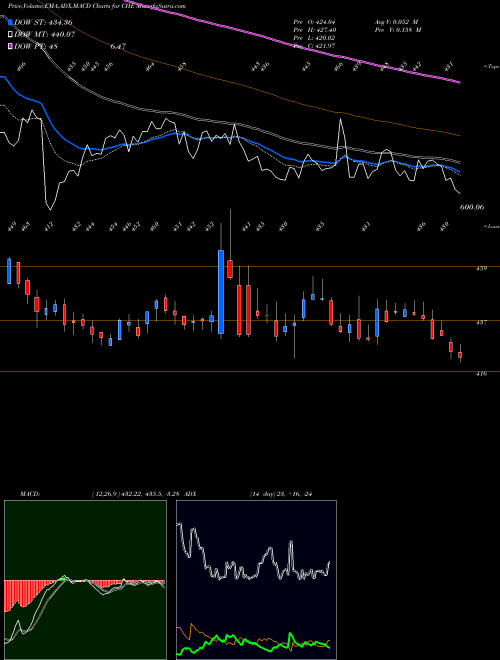Click the ADX values '(14 day) 28, +16, -24'
Viewport: 500px width, 660px height.
281,494
